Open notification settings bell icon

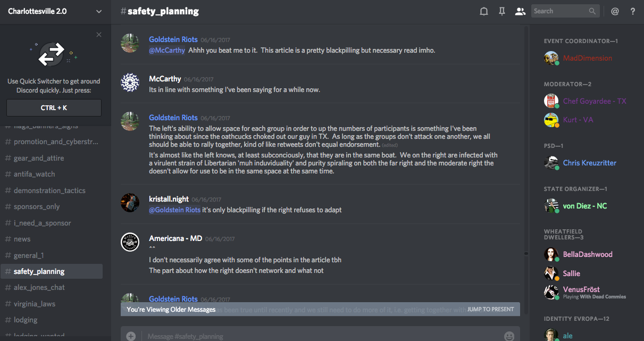[x=484, y=11]
